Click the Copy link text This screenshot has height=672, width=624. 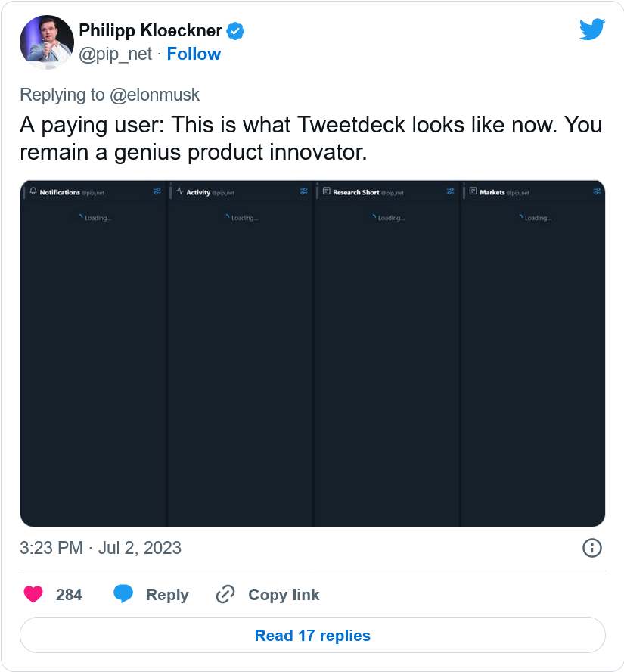click(x=284, y=595)
